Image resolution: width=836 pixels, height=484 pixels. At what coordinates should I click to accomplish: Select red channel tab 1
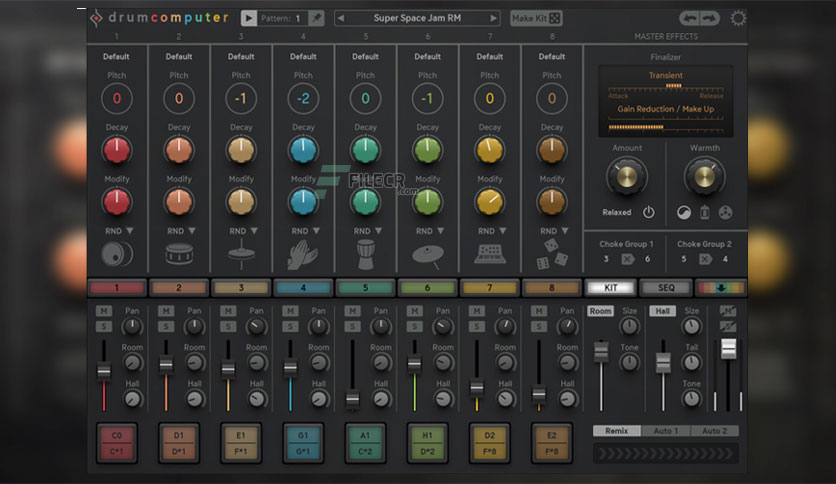click(x=117, y=288)
